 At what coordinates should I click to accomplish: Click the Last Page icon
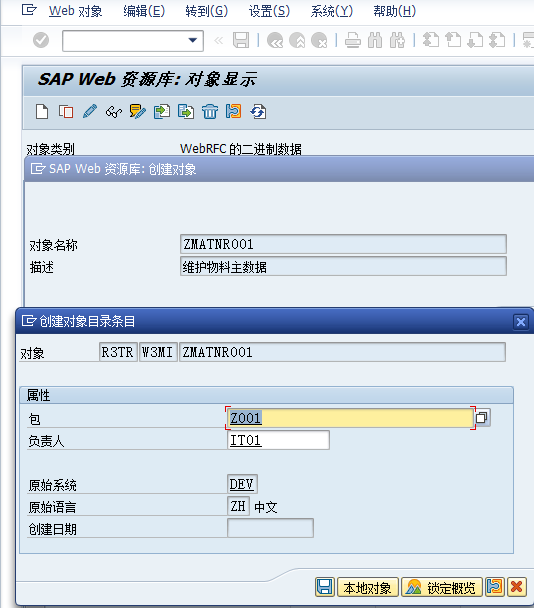tap(498, 40)
